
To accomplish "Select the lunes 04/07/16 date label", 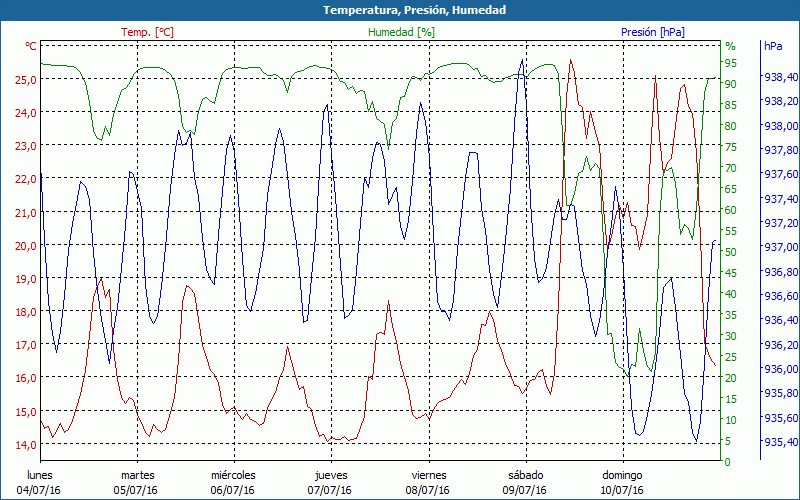I will (x=40, y=482).
